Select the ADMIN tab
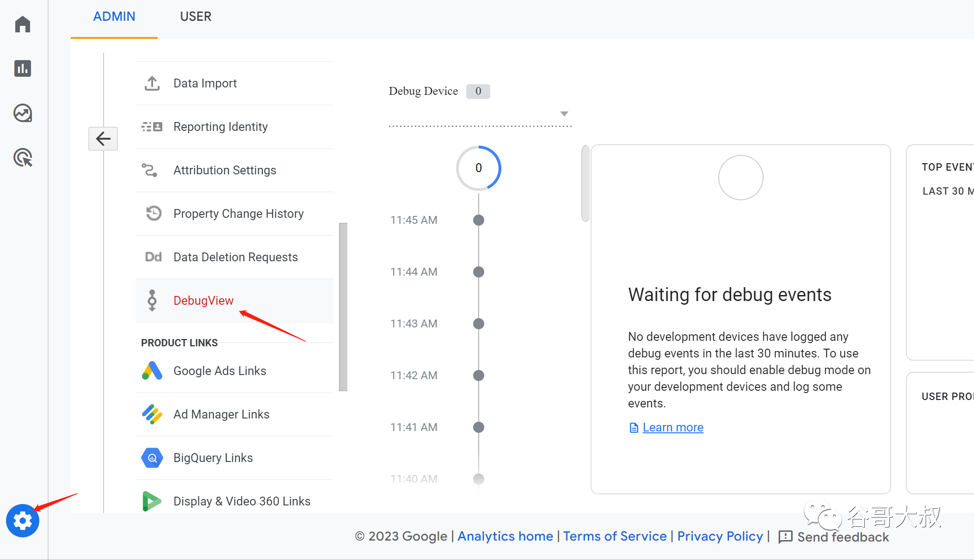The height and width of the screenshot is (560, 974). pos(114,17)
